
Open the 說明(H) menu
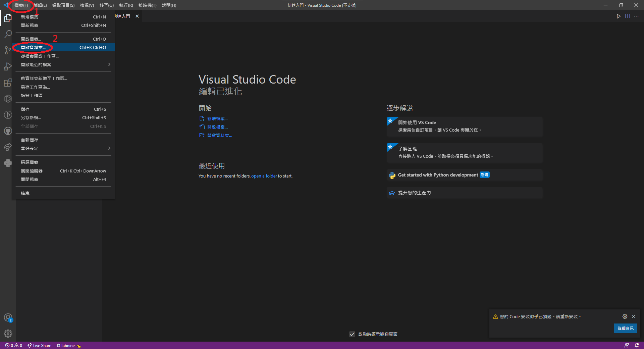tap(169, 5)
